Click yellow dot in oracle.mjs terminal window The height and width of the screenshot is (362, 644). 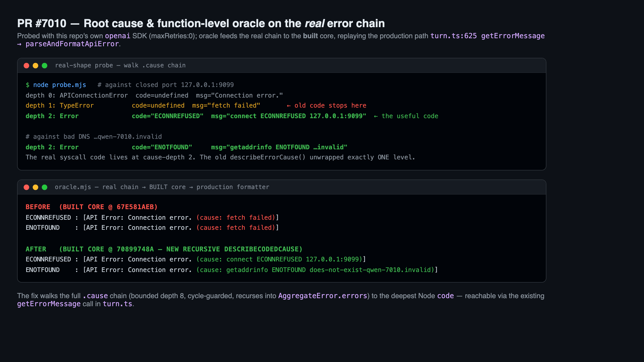35,187
